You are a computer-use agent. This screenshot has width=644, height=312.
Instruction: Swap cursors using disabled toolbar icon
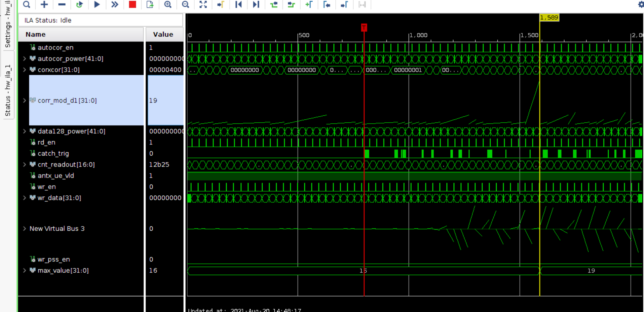[x=362, y=4]
